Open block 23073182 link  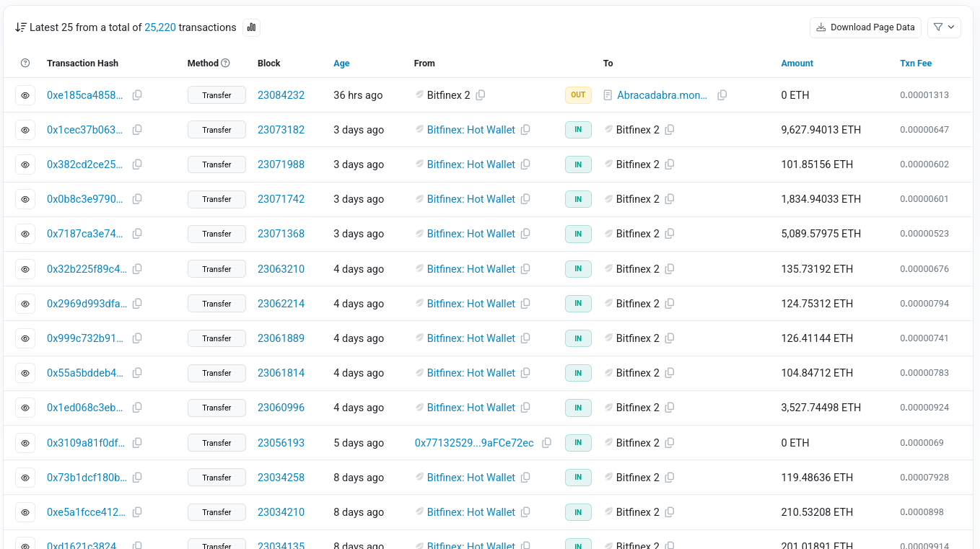point(281,130)
